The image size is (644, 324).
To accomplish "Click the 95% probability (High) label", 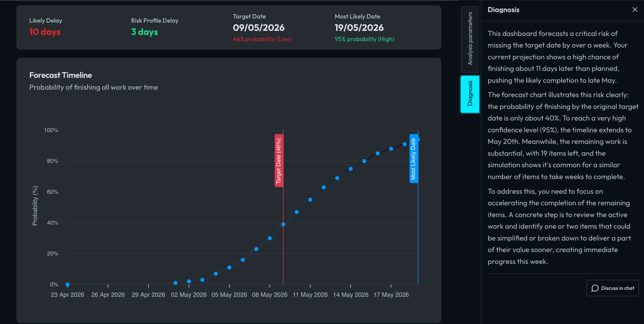I will 364,39.
